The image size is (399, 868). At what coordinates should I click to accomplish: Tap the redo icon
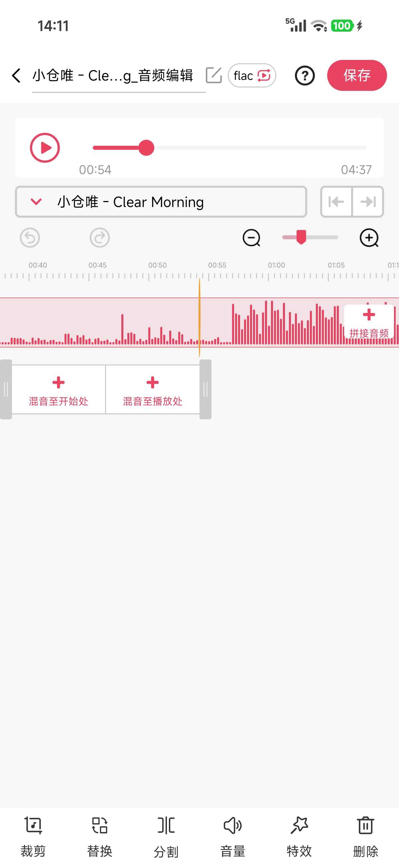[x=100, y=238]
